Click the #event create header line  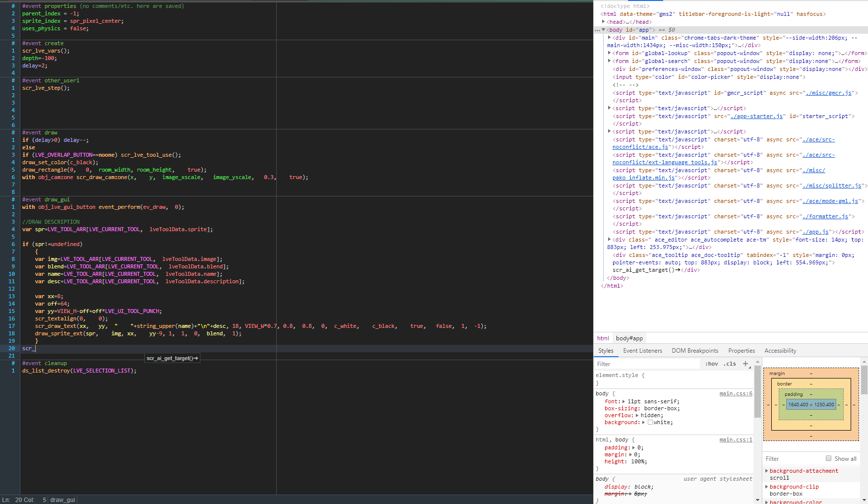[43, 43]
